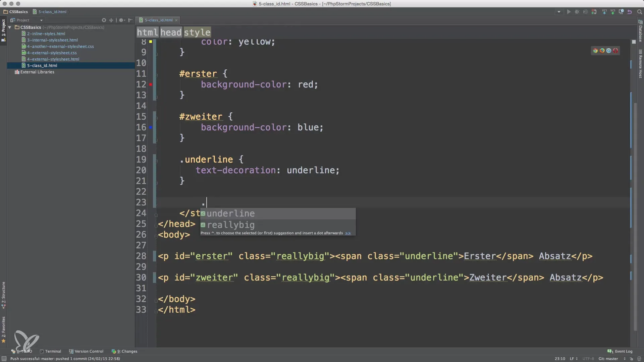Fold the #zweiter rule at line 15
The height and width of the screenshot is (362, 644).
tap(156, 118)
